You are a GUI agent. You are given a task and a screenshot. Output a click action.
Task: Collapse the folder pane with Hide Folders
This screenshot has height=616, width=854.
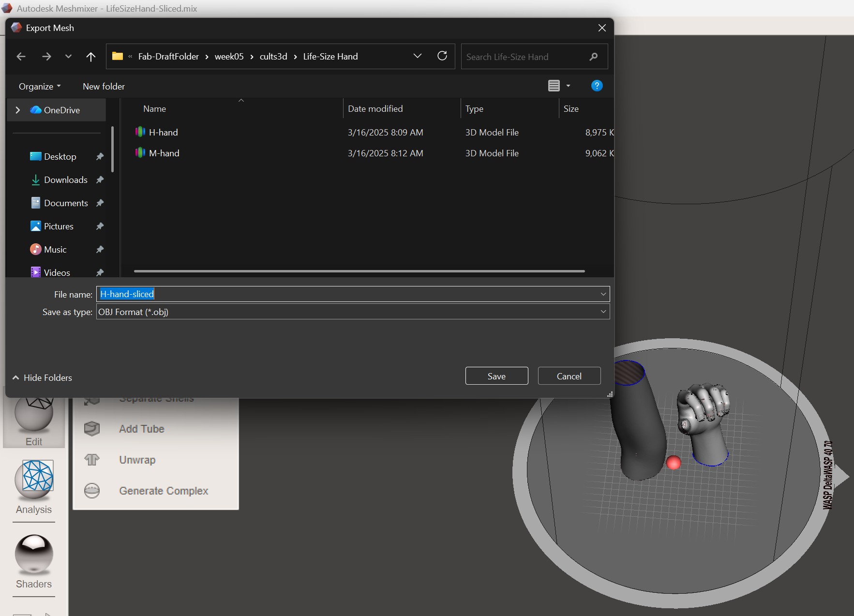click(42, 377)
